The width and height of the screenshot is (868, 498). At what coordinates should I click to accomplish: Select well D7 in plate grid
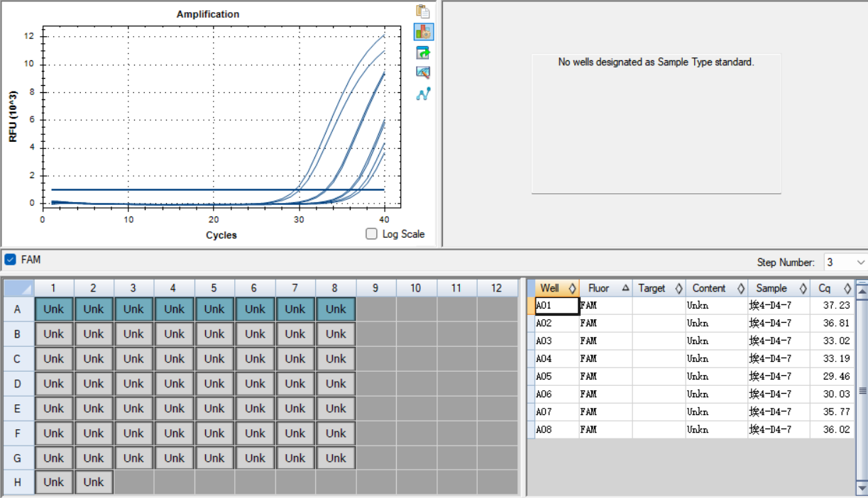295,384
